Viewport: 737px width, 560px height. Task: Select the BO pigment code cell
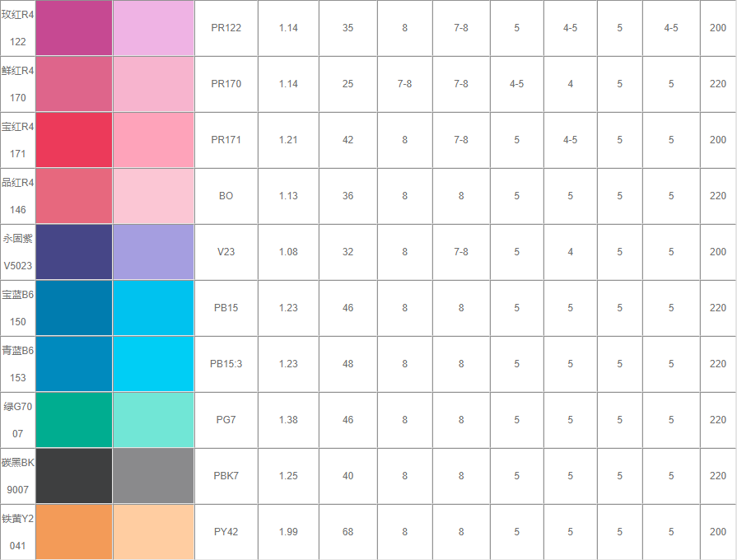[x=226, y=196]
